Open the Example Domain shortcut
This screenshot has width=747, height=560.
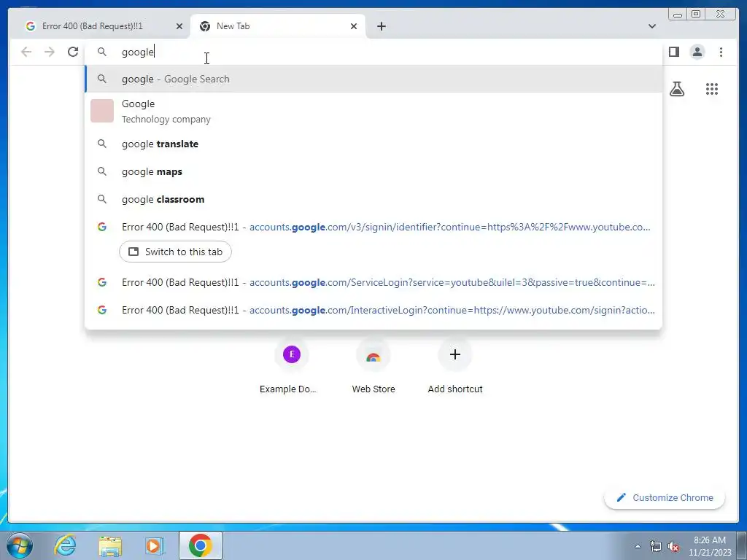click(292, 365)
